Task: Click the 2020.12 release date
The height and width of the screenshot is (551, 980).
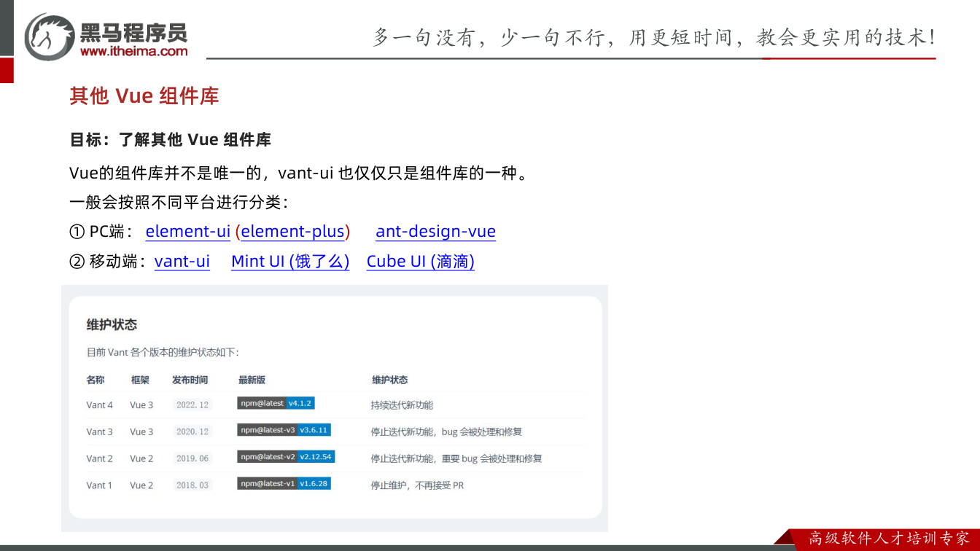Action: (192, 432)
